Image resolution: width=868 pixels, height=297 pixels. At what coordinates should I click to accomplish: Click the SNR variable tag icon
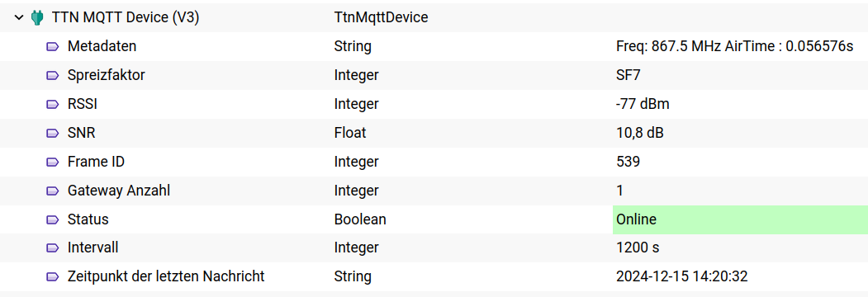coord(52,133)
